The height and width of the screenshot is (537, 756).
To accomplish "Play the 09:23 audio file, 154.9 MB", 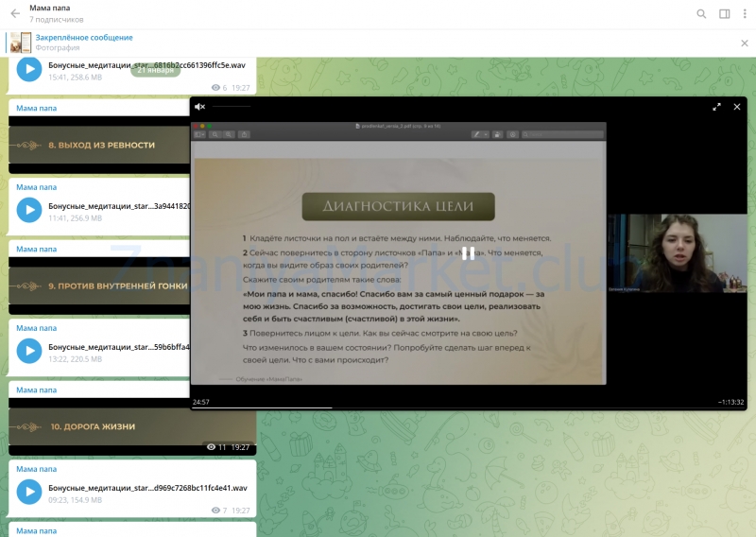I will [x=29, y=492].
